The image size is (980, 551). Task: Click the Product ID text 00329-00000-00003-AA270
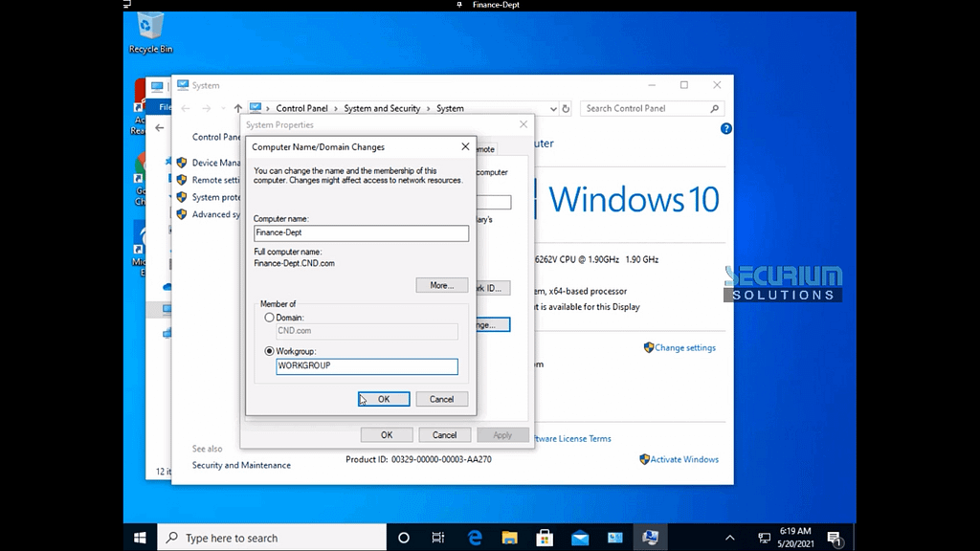pyautogui.click(x=441, y=459)
